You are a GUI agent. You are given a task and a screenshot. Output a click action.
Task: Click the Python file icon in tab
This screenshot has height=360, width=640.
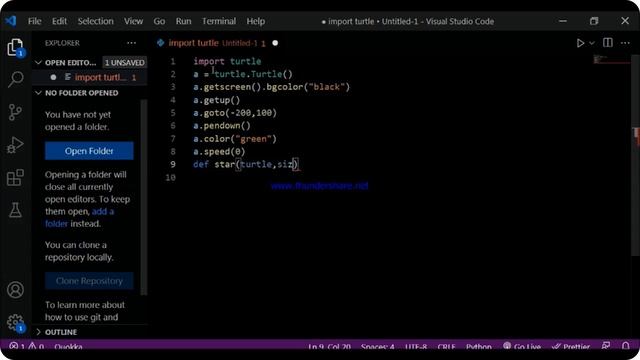[160, 42]
